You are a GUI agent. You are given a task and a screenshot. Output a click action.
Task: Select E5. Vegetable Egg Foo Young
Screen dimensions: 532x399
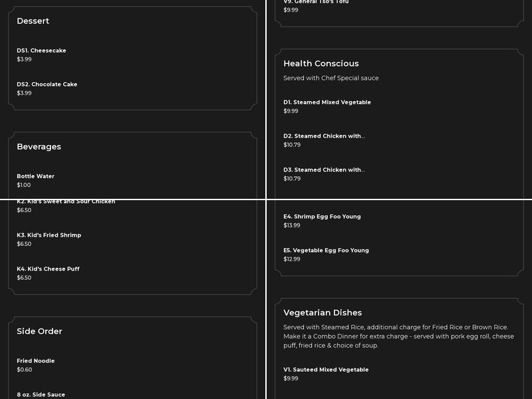326,251
